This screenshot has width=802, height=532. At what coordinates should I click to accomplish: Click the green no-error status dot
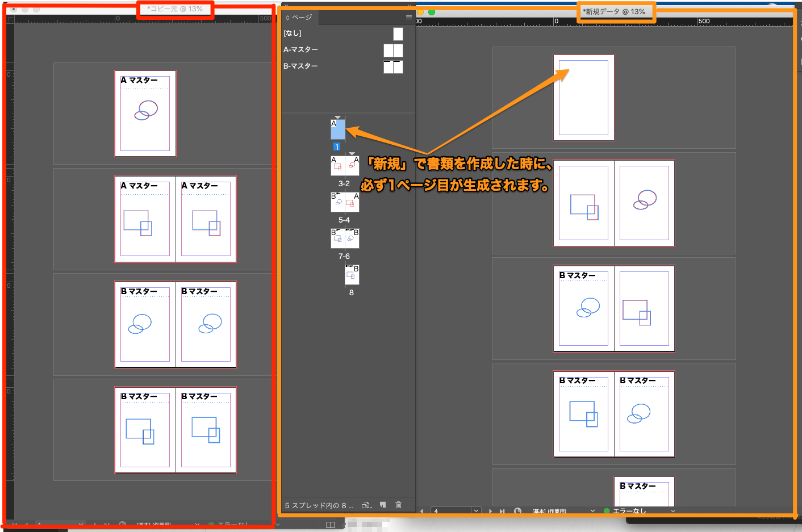pyautogui.click(x=608, y=510)
